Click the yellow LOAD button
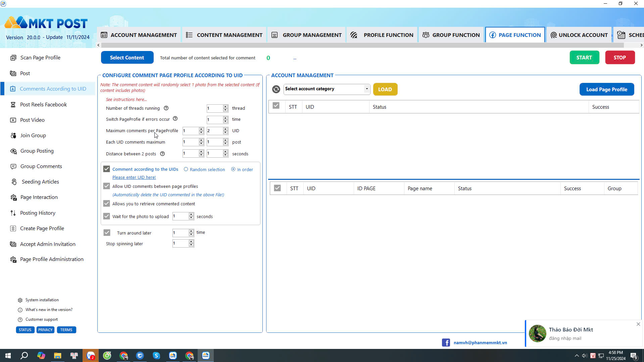The image size is (644, 362). tap(385, 89)
